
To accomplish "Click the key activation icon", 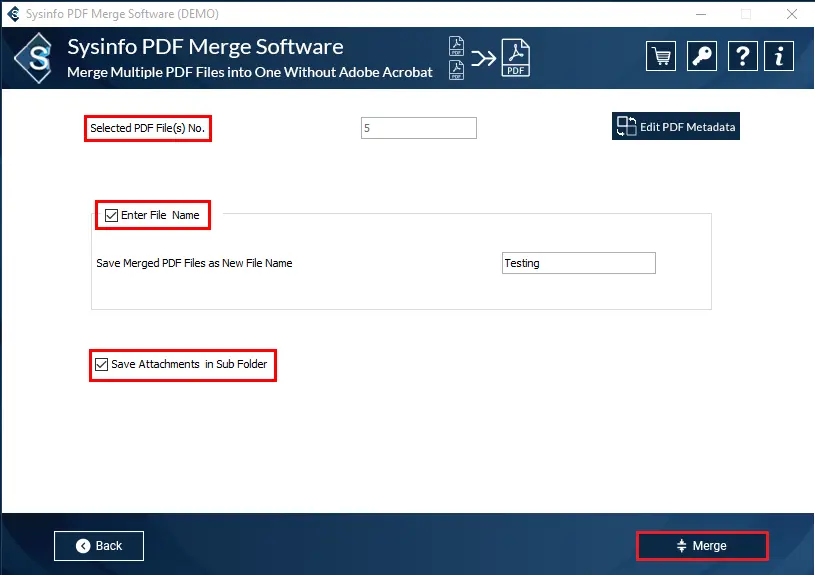I will pos(702,56).
